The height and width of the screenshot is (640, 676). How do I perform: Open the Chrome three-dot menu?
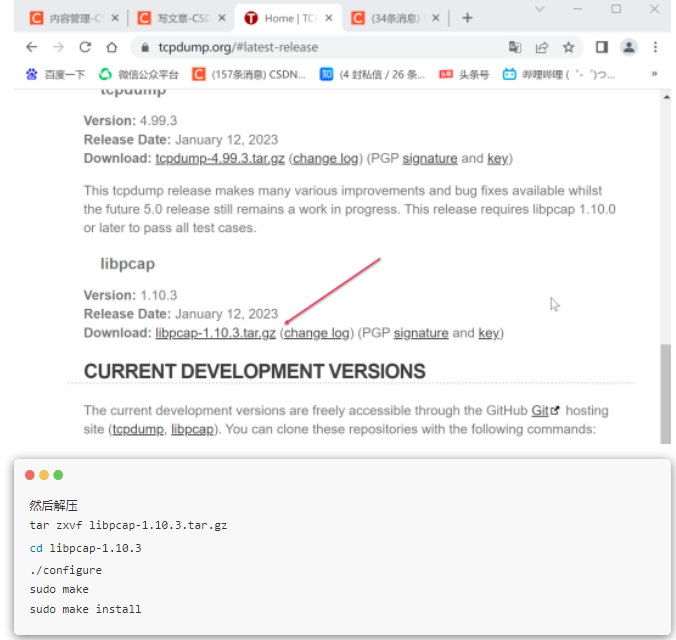click(x=656, y=47)
